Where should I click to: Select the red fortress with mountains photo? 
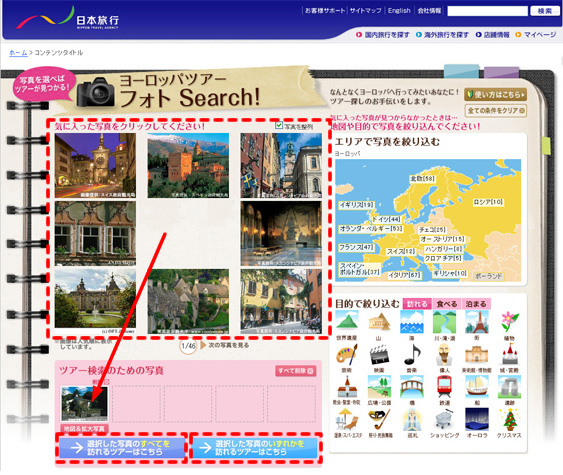[188, 166]
